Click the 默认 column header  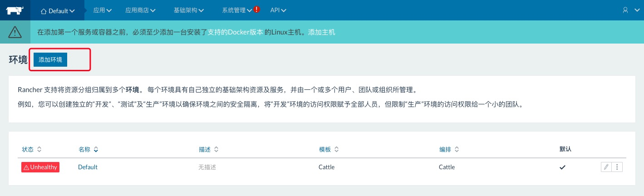point(565,149)
